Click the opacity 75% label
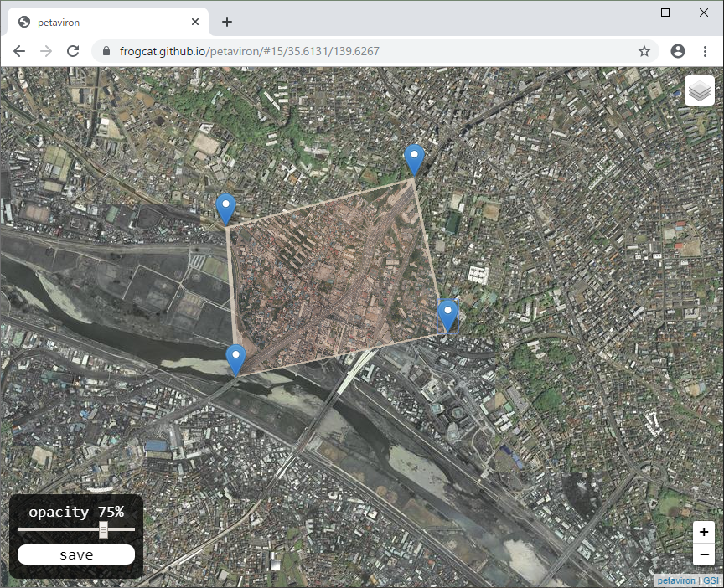724x588 pixels. (76, 512)
